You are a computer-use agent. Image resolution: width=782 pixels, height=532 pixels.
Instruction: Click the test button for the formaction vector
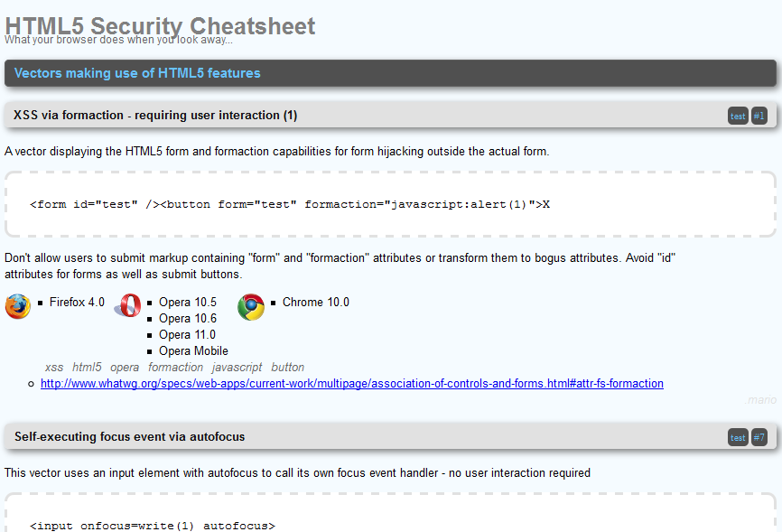pyautogui.click(x=738, y=116)
